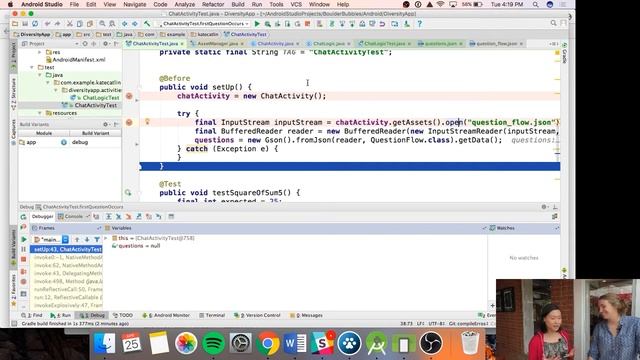
Task: Save all with the floppy disk icon
Action: point(25,24)
